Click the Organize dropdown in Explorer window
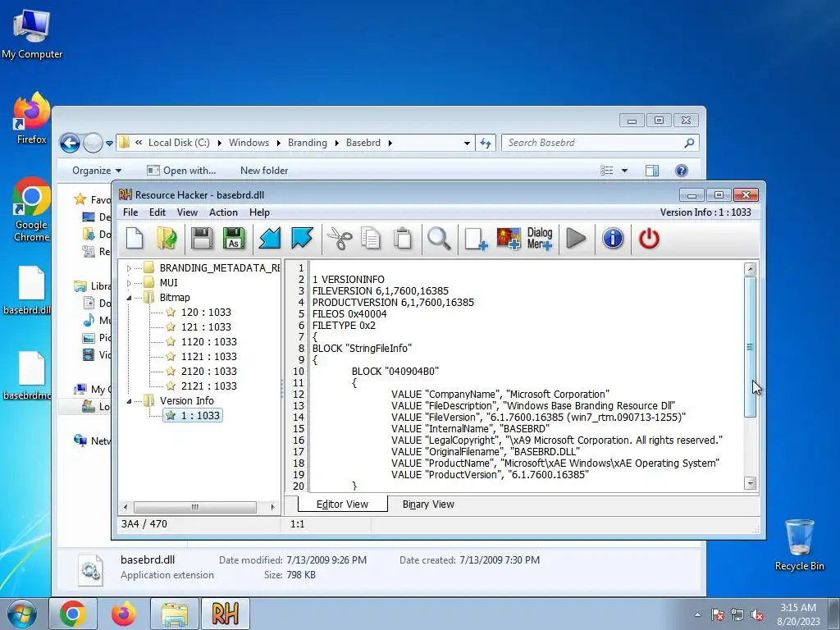The image size is (840, 630). coord(97,171)
